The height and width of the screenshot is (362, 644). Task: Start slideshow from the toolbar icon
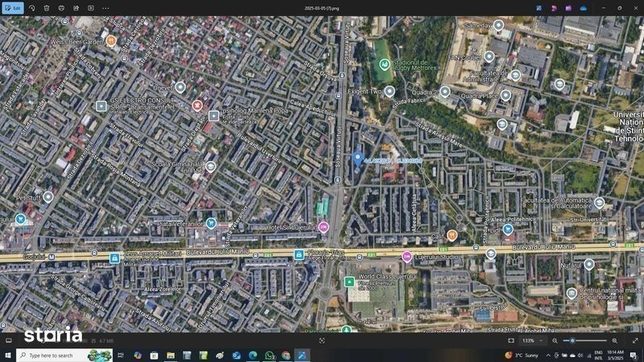[x=90, y=8]
